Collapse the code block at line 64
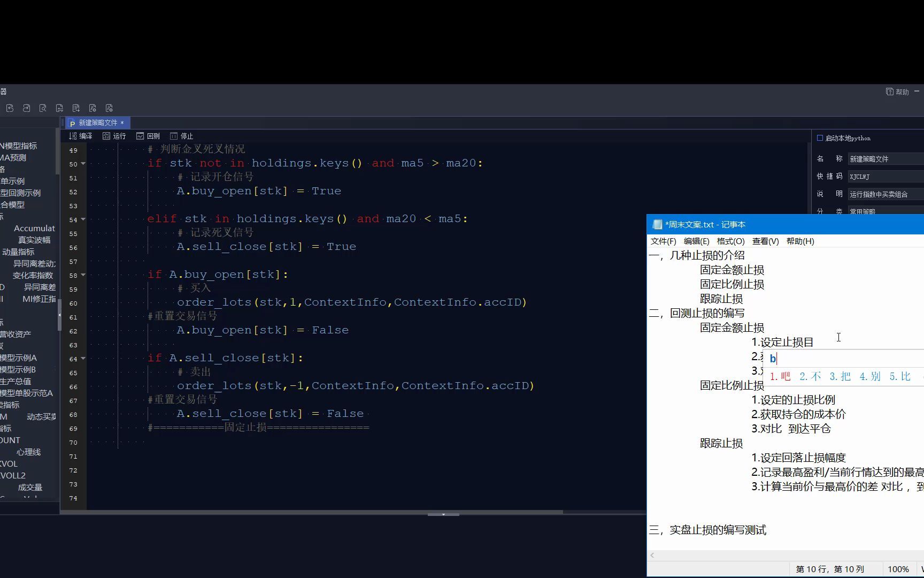924x578 pixels. click(83, 359)
